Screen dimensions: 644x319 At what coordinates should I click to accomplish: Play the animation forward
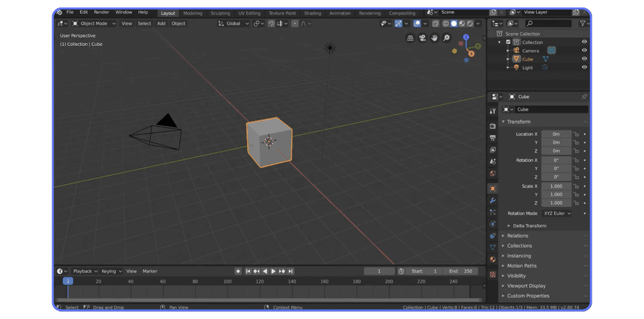coord(274,271)
